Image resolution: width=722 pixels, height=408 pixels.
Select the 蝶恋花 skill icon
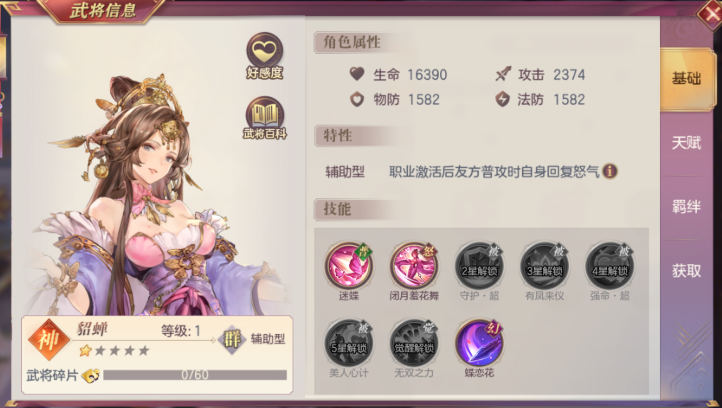[x=479, y=343]
